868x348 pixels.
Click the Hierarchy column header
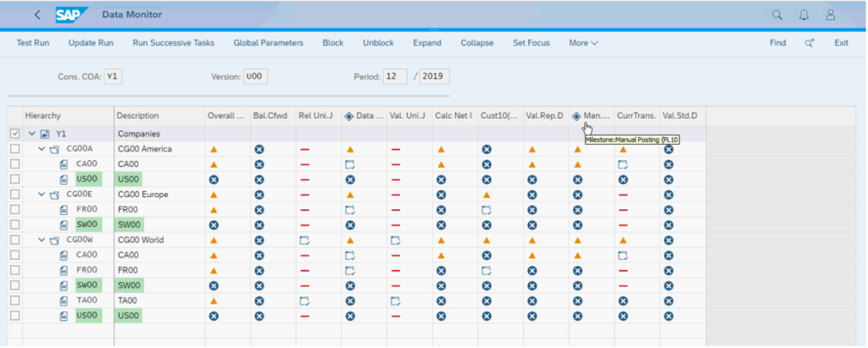68,116
